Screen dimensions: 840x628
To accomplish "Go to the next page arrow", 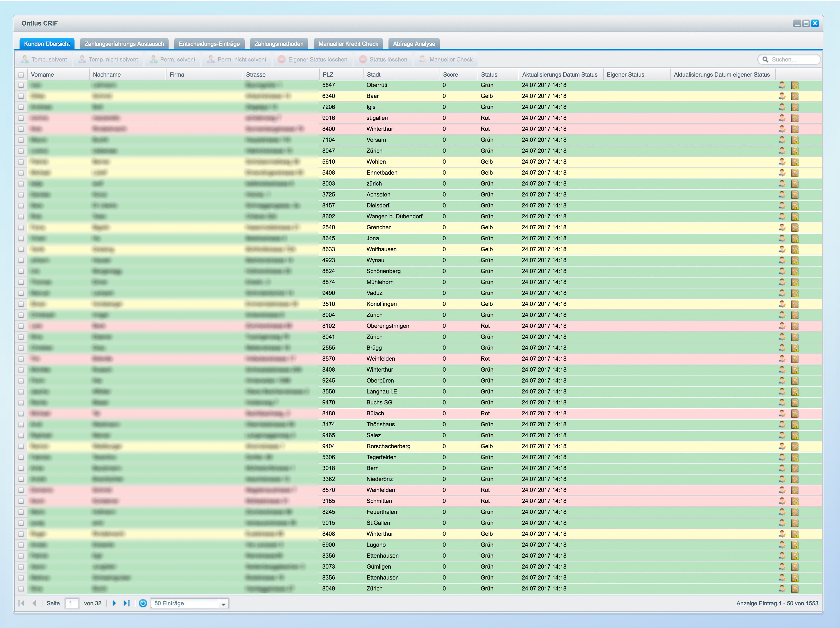I will pos(114,603).
